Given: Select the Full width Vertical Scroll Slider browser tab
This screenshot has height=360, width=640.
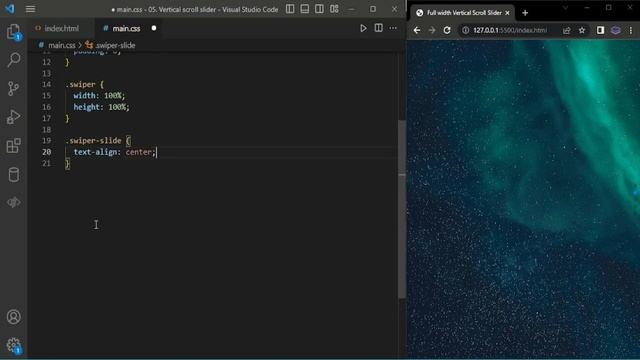Looking at the screenshot, I should click(x=464, y=13).
